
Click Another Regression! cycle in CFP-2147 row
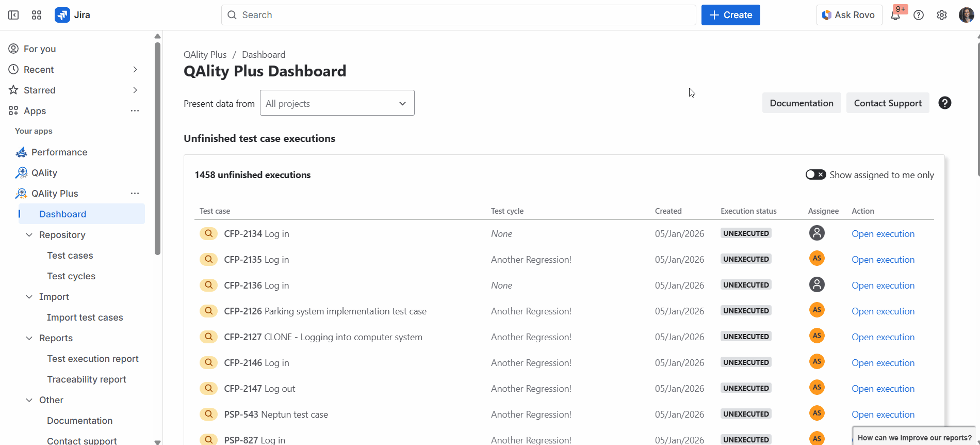pyautogui.click(x=531, y=389)
